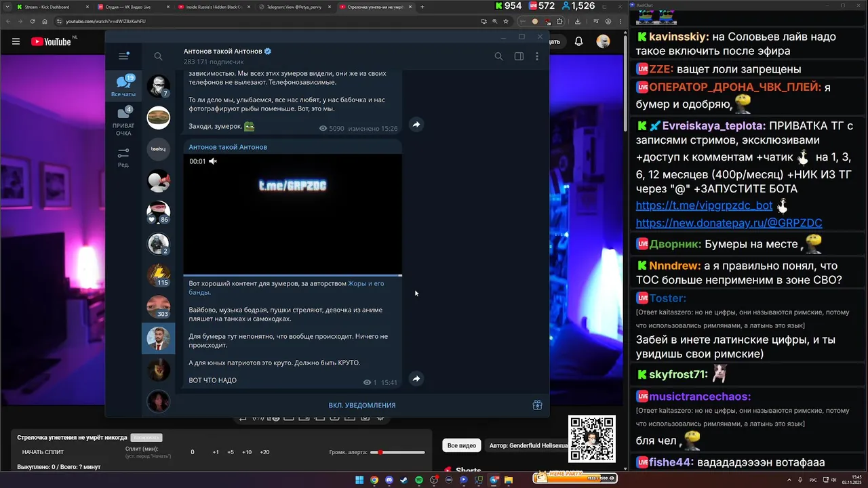868x488 pixels.
Task: Forward the ВОТ ЧТО НАДО post
Action: pyautogui.click(x=416, y=379)
